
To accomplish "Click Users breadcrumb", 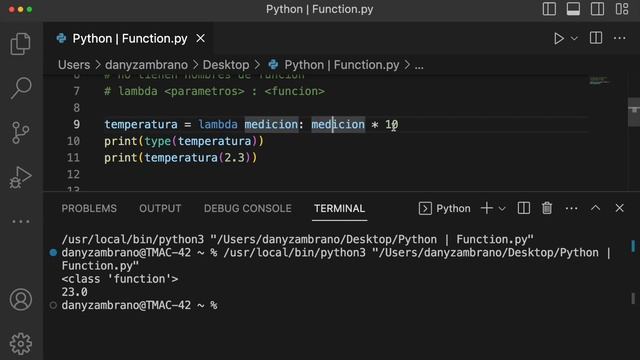I will click(x=74, y=65).
